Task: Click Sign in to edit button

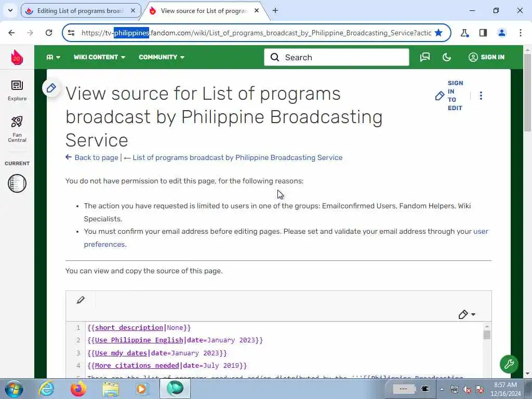Action: point(449,96)
